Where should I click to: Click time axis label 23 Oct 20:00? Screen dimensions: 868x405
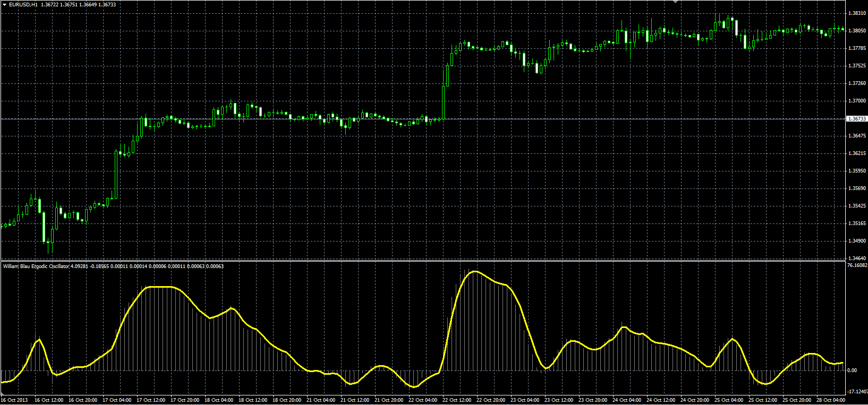click(x=593, y=400)
